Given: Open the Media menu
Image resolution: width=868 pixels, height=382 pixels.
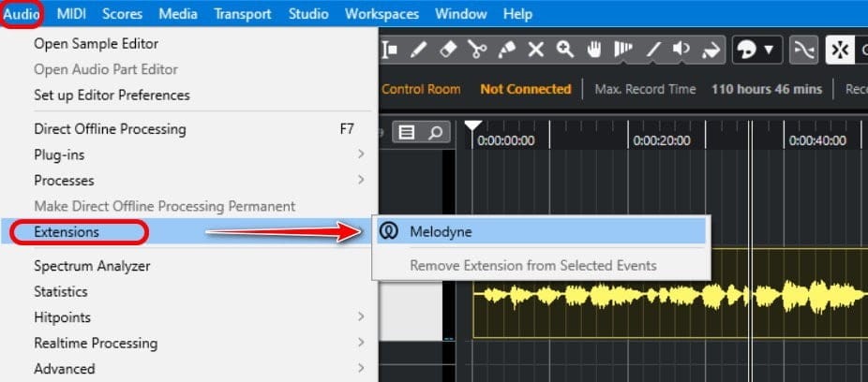Looking at the screenshot, I should coord(178,14).
